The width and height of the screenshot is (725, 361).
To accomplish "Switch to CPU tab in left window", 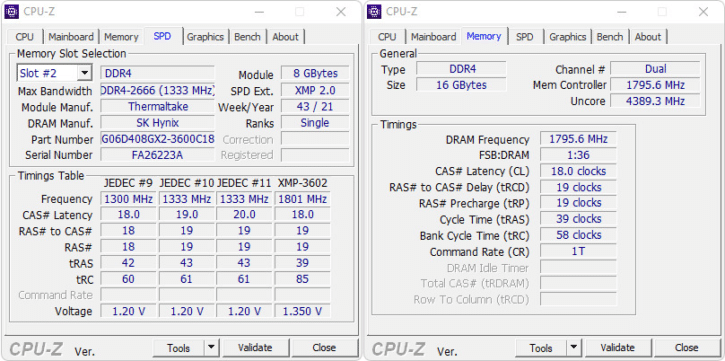I will click(x=25, y=37).
